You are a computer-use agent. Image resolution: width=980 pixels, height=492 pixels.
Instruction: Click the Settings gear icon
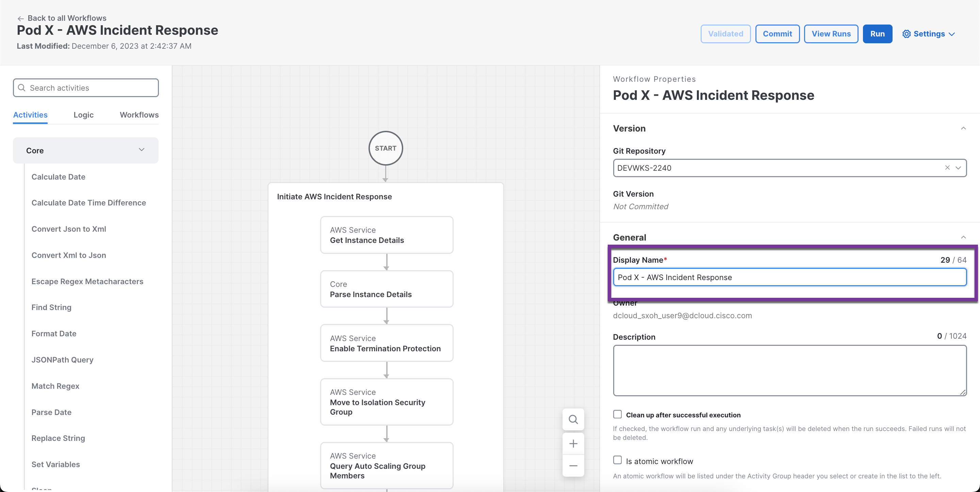(906, 34)
